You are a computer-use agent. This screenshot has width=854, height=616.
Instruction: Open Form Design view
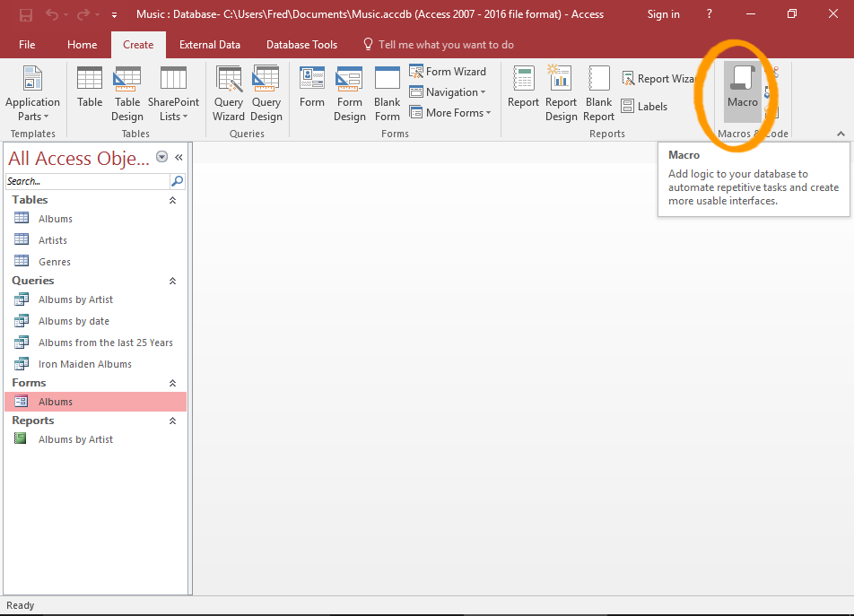349,93
